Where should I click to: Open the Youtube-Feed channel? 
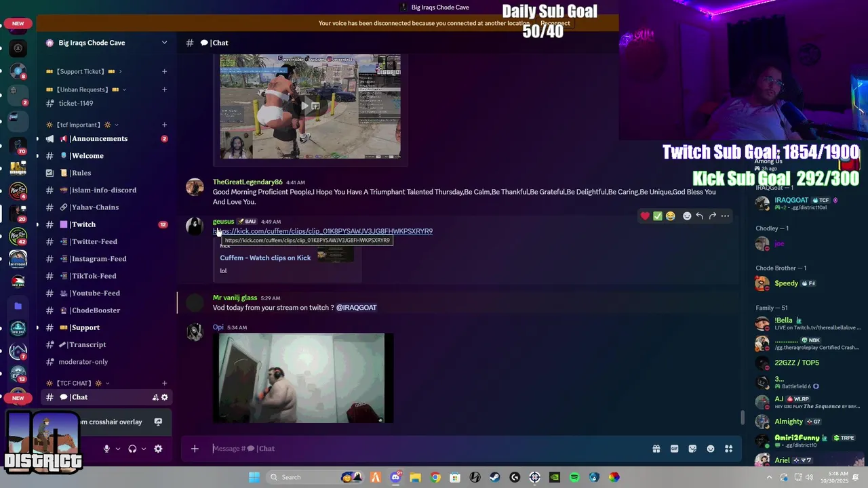pyautogui.click(x=106, y=293)
